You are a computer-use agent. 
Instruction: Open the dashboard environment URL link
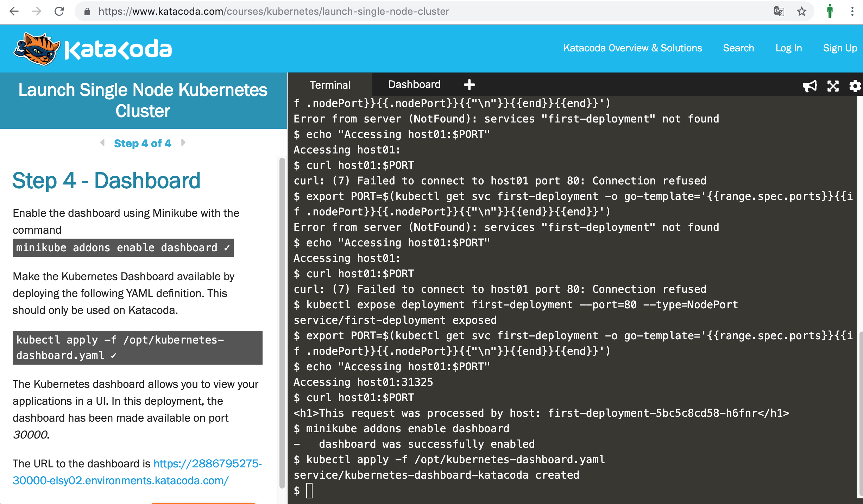(x=137, y=472)
